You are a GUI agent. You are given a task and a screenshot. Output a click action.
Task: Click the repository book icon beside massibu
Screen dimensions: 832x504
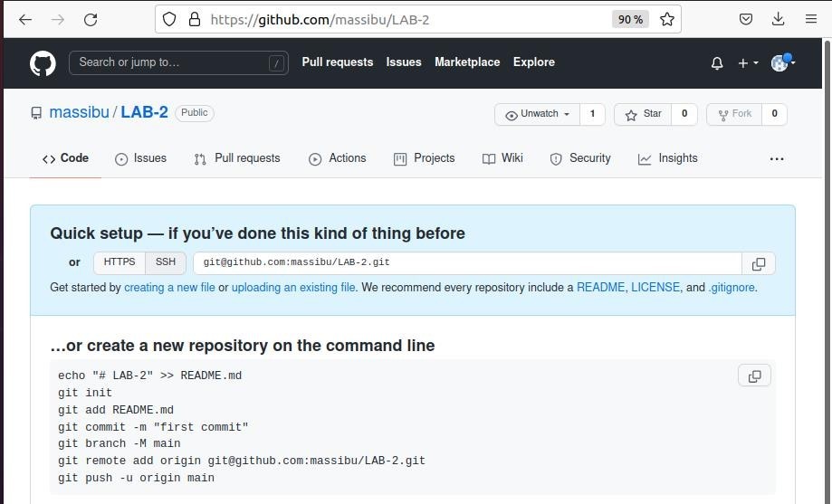point(36,113)
